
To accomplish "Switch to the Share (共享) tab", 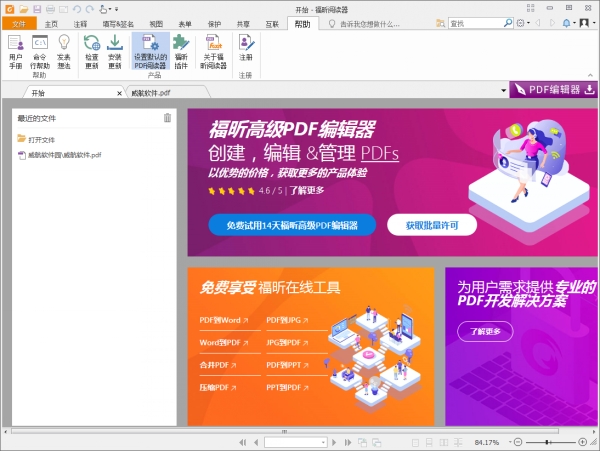I will pos(243,24).
